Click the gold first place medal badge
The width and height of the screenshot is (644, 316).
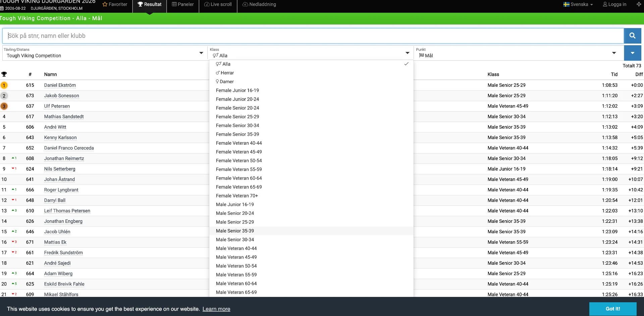click(4, 85)
